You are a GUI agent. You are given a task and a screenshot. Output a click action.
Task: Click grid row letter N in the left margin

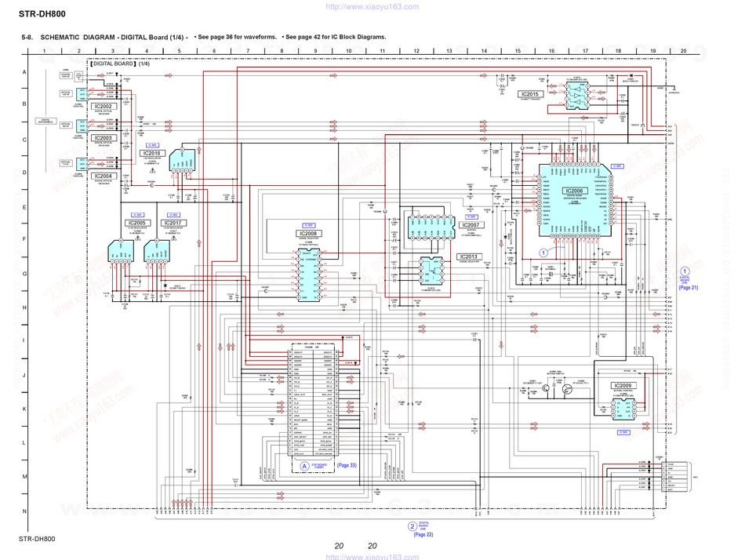pyautogui.click(x=24, y=511)
